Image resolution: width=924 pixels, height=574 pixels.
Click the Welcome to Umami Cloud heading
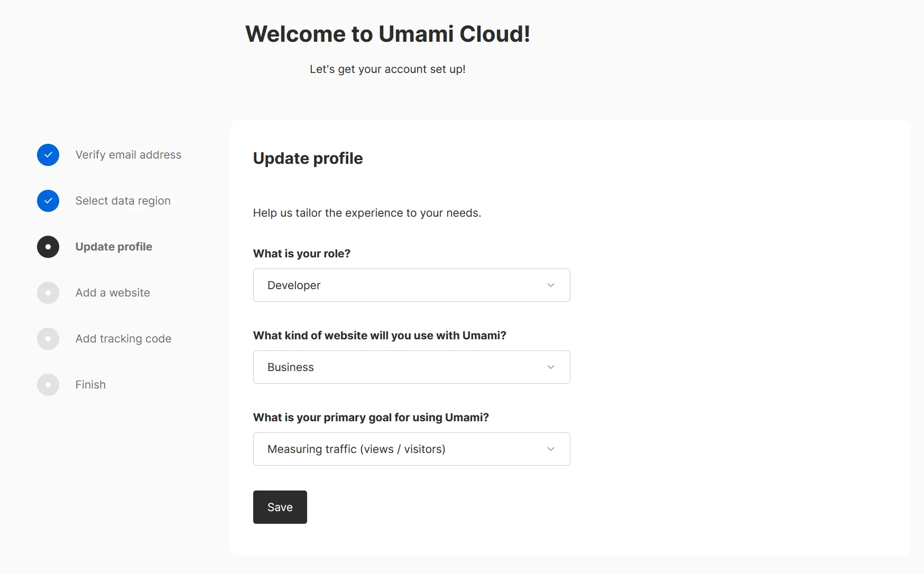click(387, 34)
